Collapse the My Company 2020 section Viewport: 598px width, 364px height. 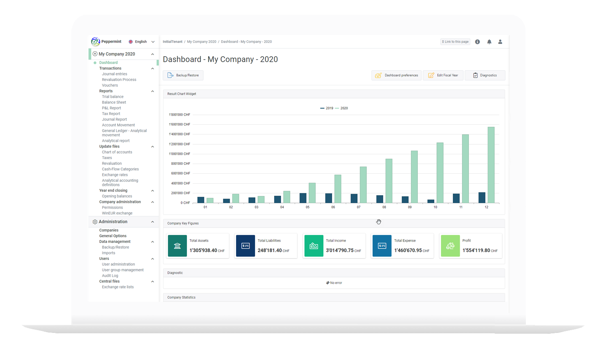pyautogui.click(x=152, y=54)
